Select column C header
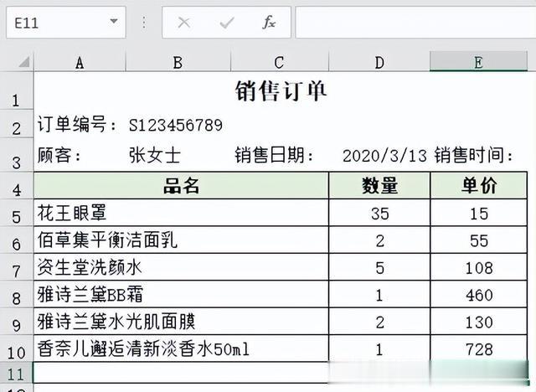536x392 pixels. [279, 62]
